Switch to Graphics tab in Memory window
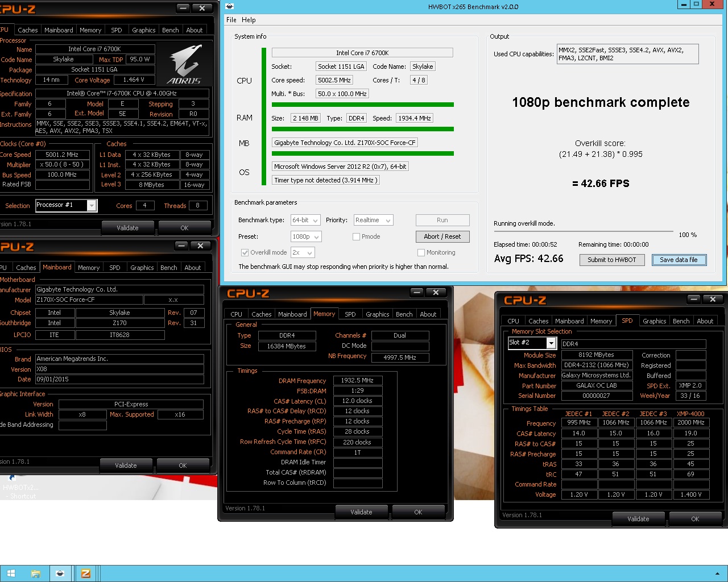The image size is (728, 582). pyautogui.click(x=378, y=314)
